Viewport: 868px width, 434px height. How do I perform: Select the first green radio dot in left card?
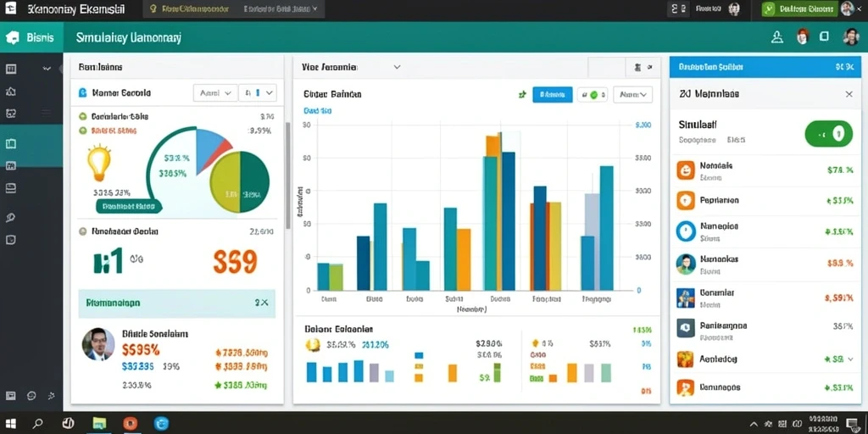click(x=83, y=117)
